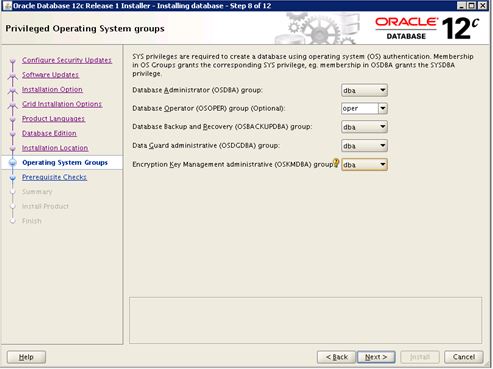Click the installer title bar application icon
The height and width of the screenshot is (369, 493).
tap(7, 6)
